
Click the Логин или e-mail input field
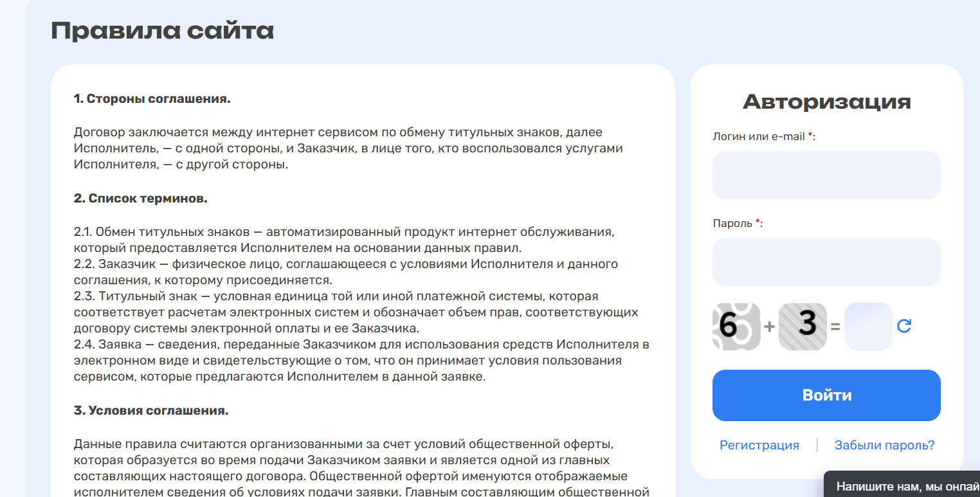[826, 175]
